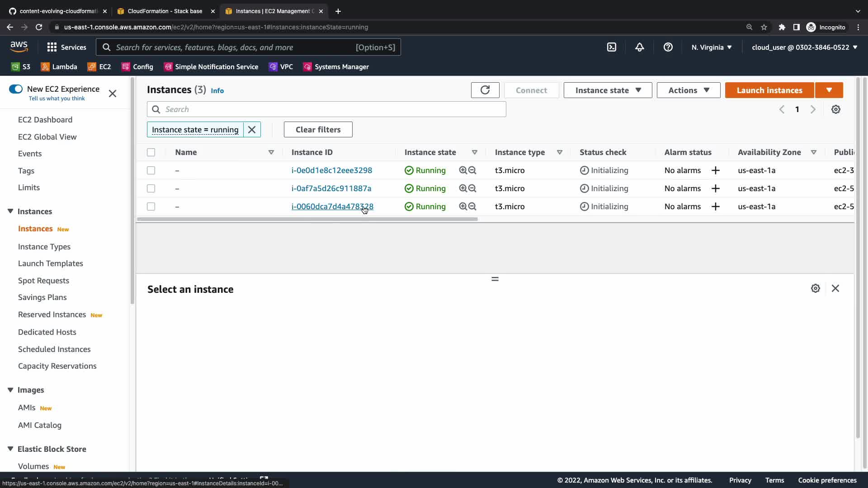Click details panel settings gear icon
This screenshot has height=488, width=868.
(815, 288)
